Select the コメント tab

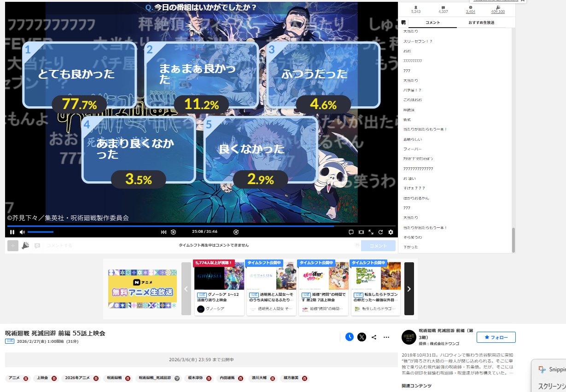pos(433,23)
